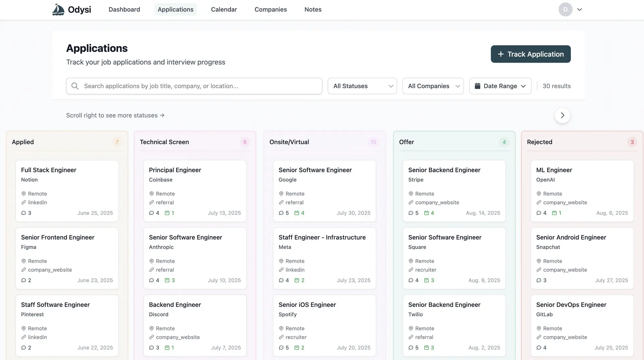Click the location pin icon on Coinbase card

click(x=152, y=194)
